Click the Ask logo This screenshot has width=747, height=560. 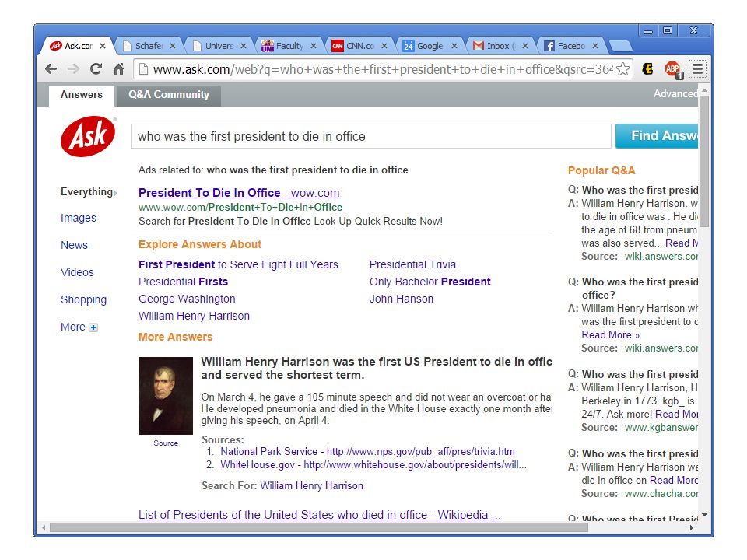pos(88,137)
